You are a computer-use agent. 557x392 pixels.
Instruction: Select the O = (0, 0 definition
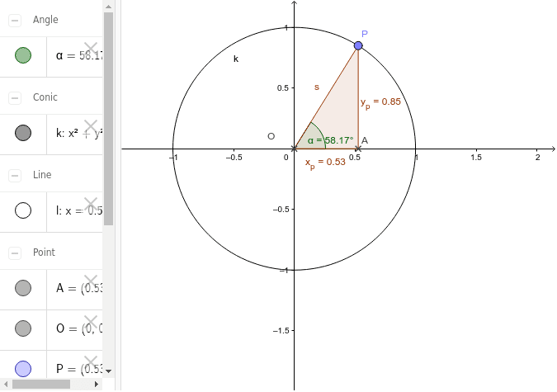[79, 328]
